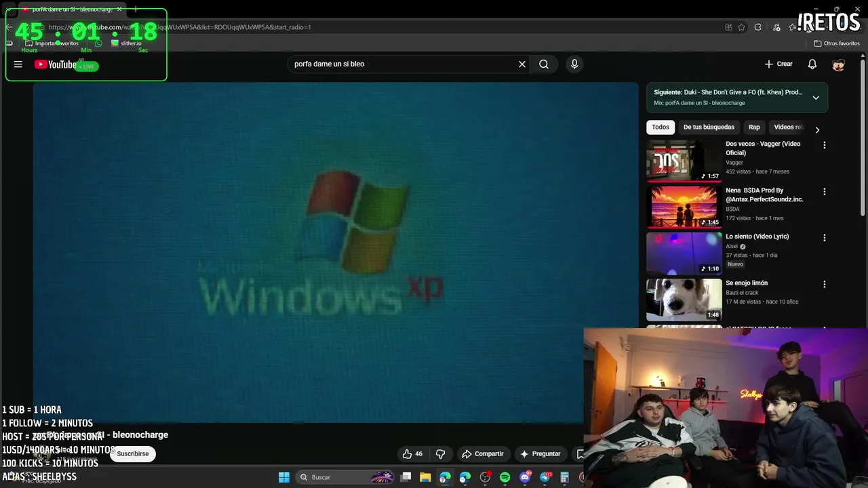Viewport: 868px width, 488px height.
Task: Open the Nena B$DA video thumbnail
Action: pyautogui.click(x=684, y=207)
